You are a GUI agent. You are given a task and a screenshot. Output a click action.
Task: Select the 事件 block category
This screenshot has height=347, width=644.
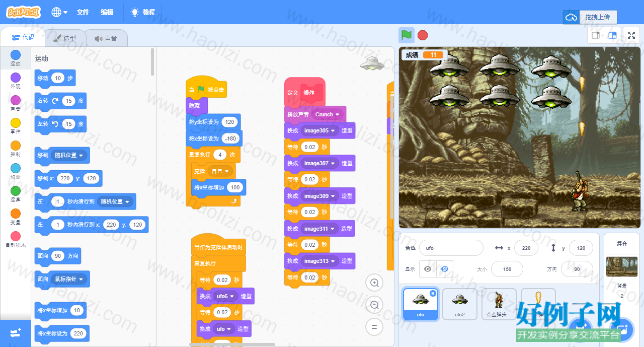click(x=16, y=126)
